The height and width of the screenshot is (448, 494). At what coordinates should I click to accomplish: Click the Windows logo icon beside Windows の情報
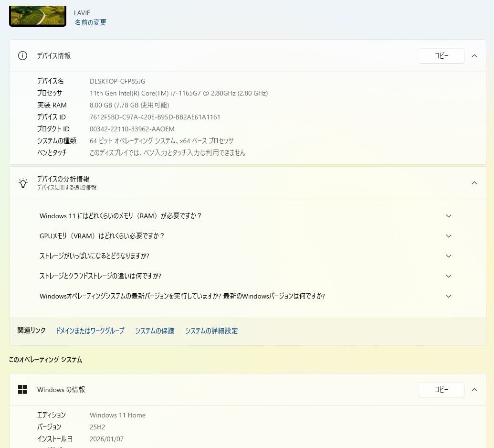(x=23, y=390)
